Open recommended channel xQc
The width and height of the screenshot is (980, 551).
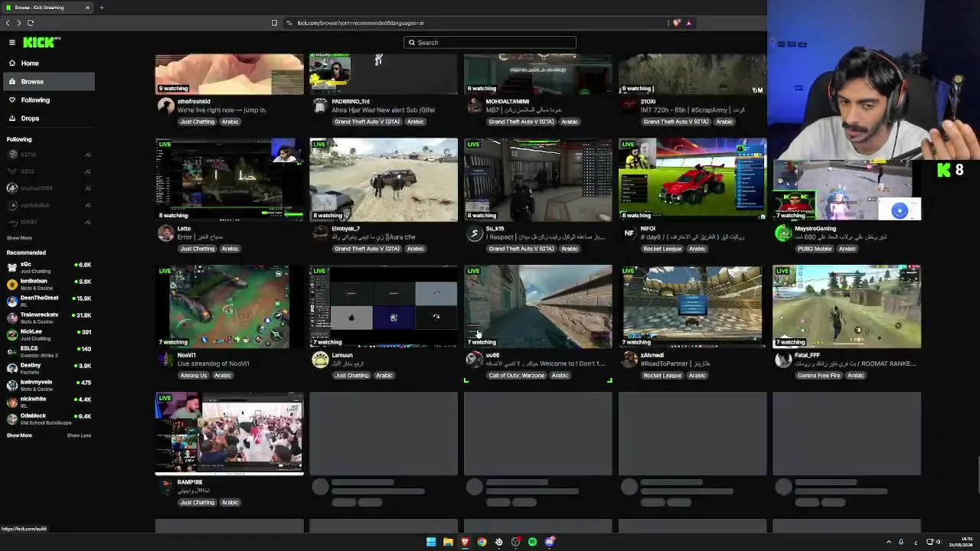tap(47, 267)
